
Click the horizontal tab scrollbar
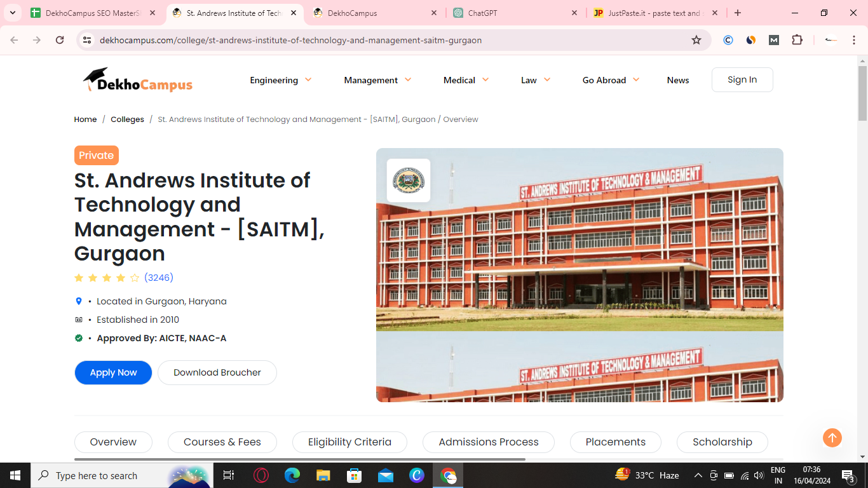coord(300,459)
